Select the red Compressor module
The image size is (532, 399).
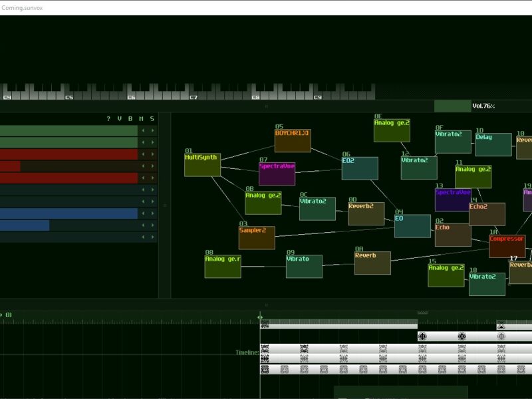coord(507,246)
